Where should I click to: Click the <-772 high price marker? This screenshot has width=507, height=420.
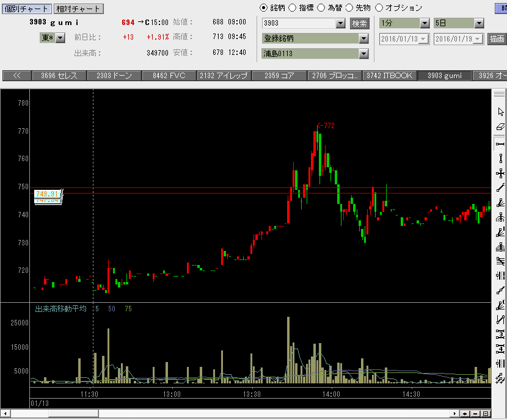(326, 126)
